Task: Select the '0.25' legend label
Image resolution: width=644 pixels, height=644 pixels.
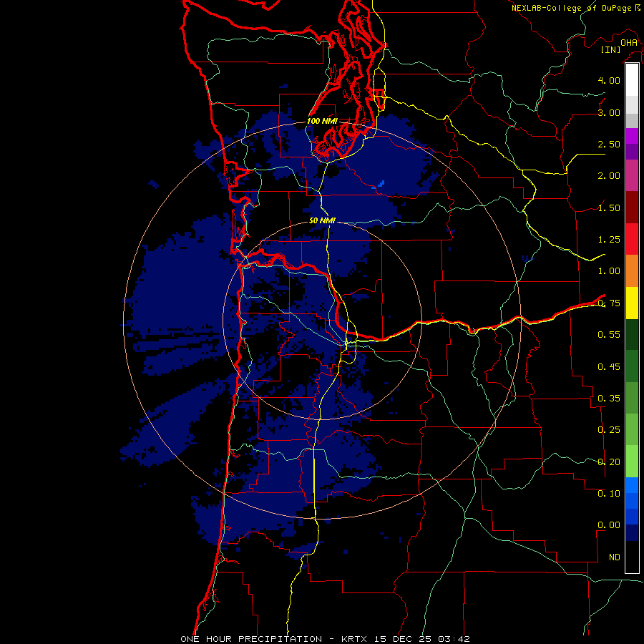Action: (609, 430)
